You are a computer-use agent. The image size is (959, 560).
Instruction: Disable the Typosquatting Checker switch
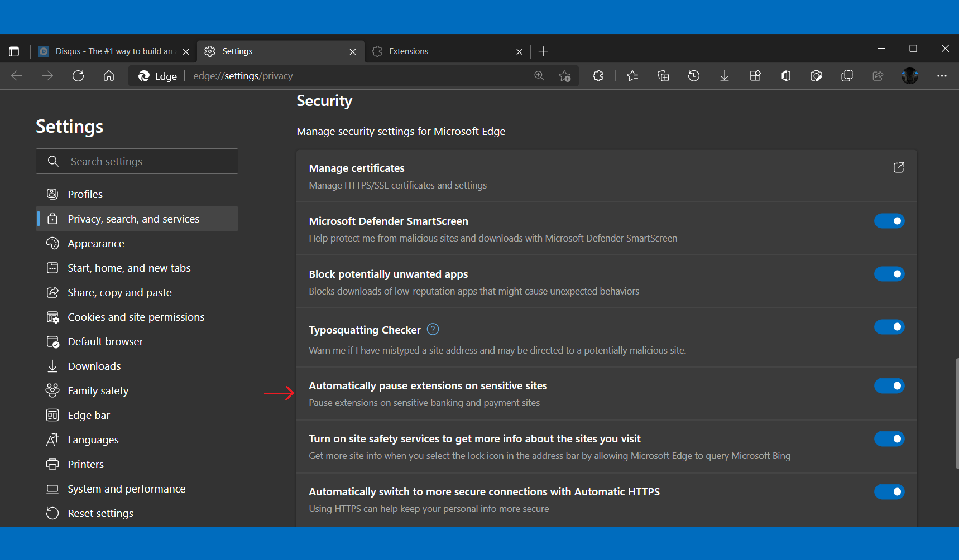pos(889,327)
